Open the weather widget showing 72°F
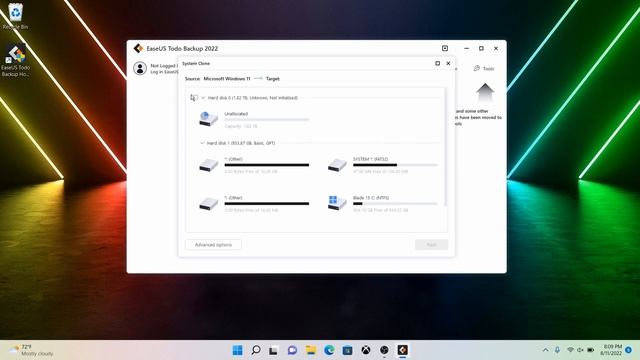The image size is (640, 360). [x=32, y=350]
